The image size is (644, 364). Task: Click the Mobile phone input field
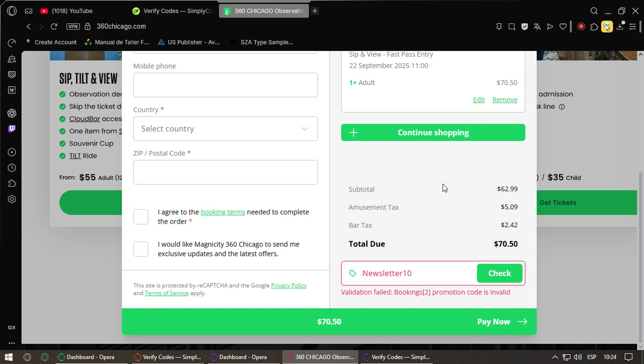pos(225,85)
